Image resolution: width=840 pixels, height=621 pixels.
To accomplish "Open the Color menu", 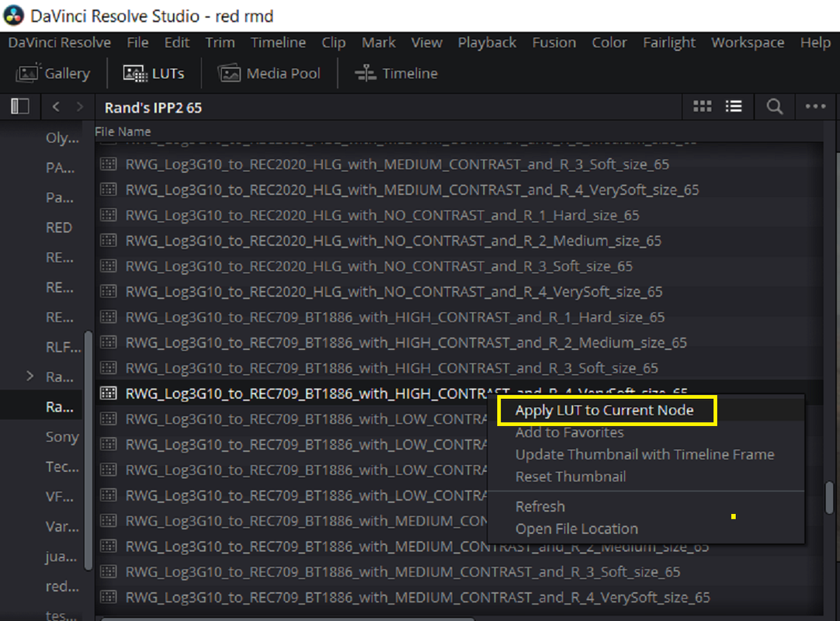I will (x=609, y=43).
